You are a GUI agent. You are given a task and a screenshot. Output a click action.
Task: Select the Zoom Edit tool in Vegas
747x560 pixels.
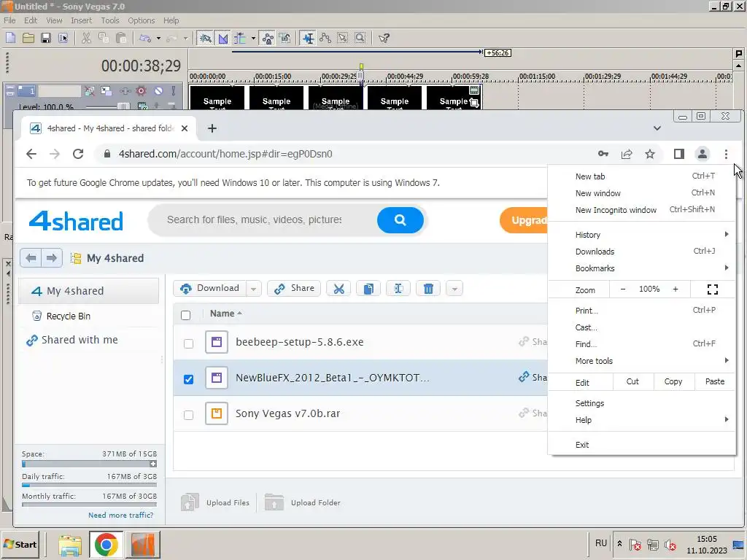click(360, 38)
